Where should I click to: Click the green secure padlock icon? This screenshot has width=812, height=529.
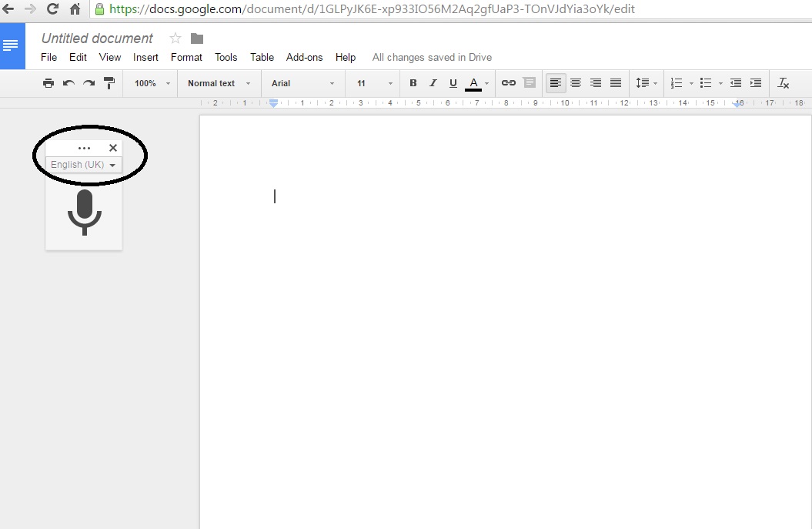99,8
